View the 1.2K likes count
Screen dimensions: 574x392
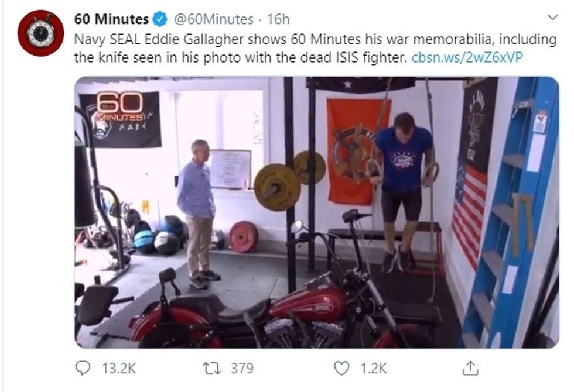coord(374,368)
